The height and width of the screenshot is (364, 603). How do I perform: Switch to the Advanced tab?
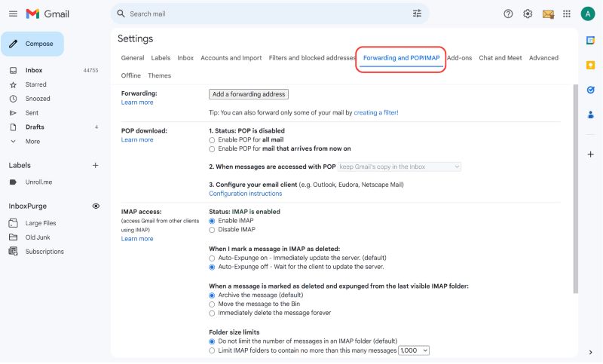tap(543, 58)
